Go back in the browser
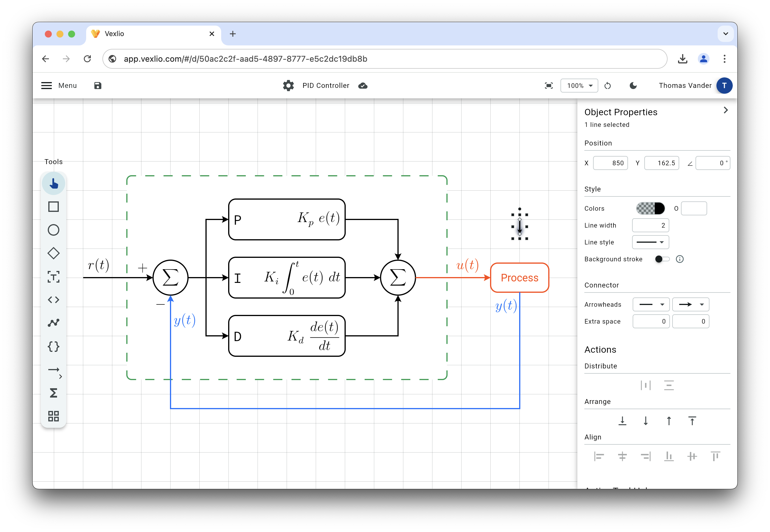Image resolution: width=770 pixels, height=532 pixels. 46,59
